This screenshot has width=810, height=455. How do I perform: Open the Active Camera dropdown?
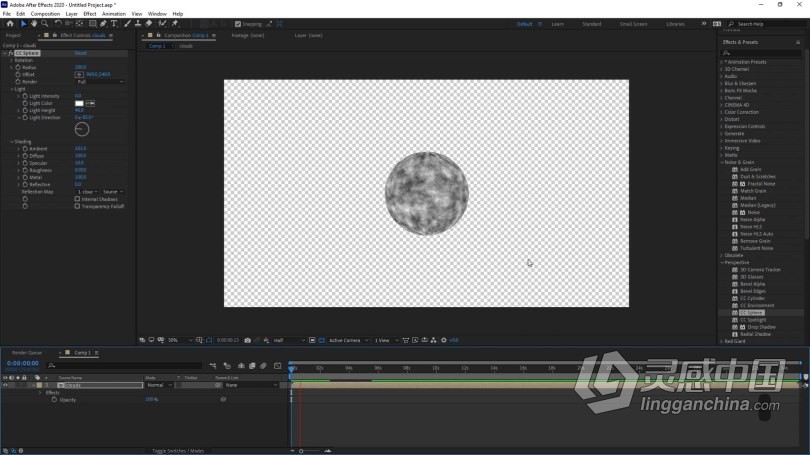tap(348, 340)
